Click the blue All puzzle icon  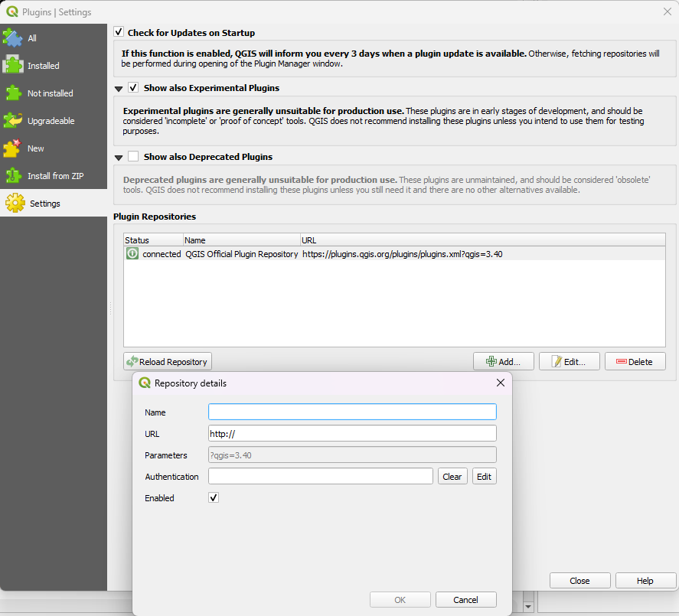pos(12,38)
